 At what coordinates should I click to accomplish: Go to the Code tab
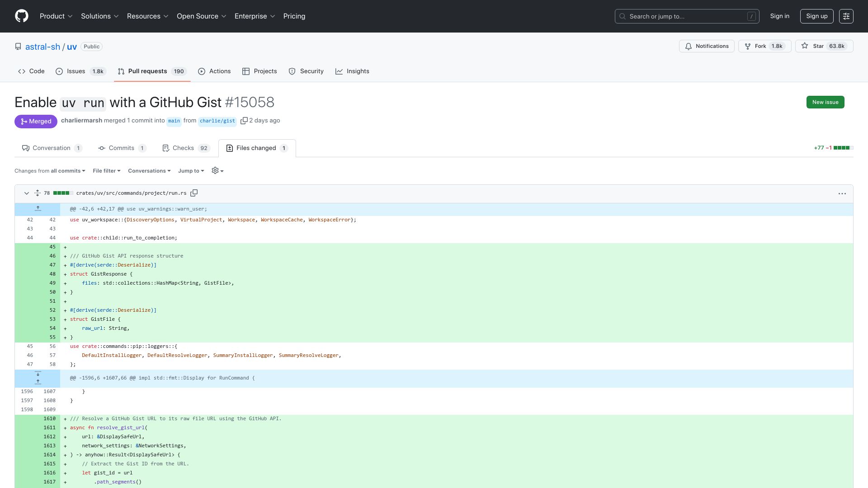(31, 71)
